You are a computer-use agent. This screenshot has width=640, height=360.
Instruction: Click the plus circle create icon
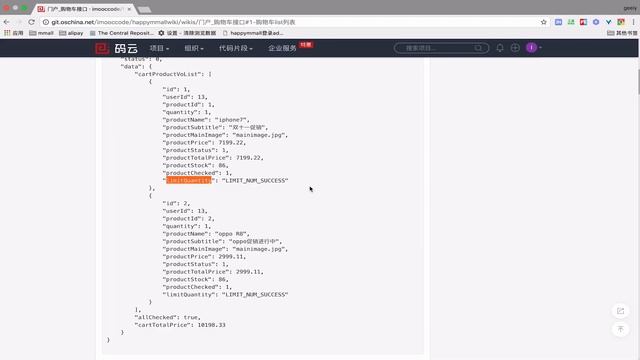pos(515,48)
